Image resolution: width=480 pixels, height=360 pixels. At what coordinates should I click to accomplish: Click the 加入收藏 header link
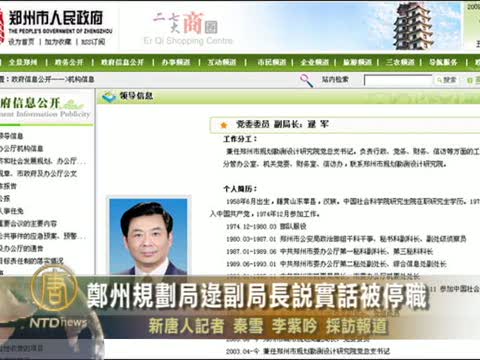click(58, 42)
